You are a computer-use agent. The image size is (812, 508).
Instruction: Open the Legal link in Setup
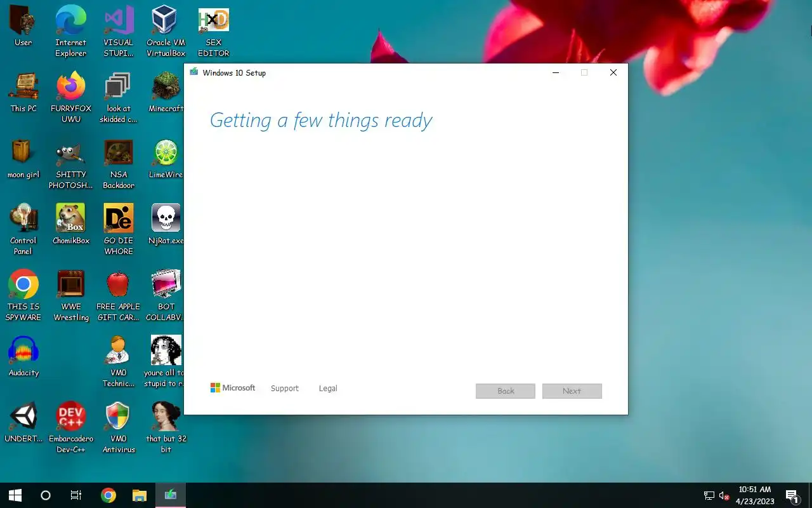[328, 389]
